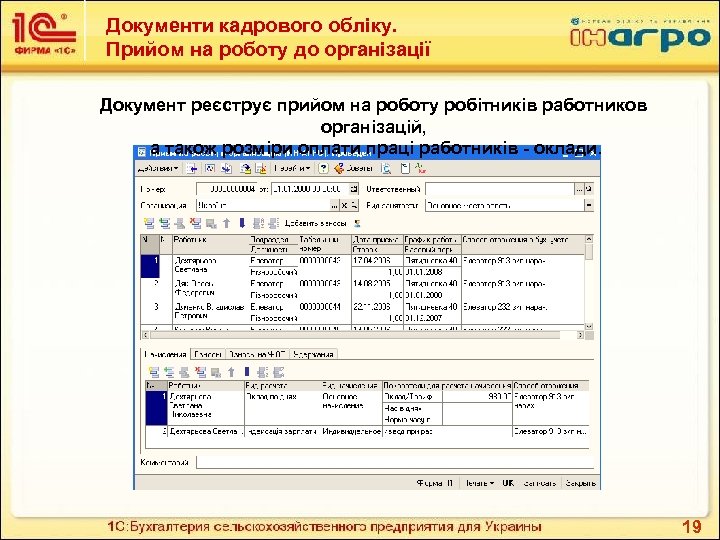Edit the current row in lower table toolbar
The image size is (720, 540).
(x=185, y=372)
